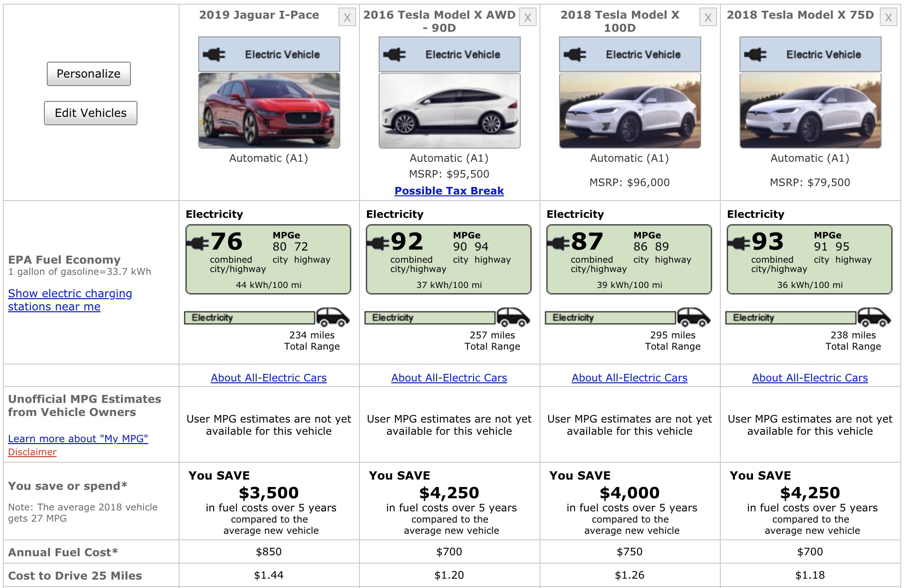Click the plug icon beside 93 MPGe
Screen dimensions: 905x588
tap(739, 243)
